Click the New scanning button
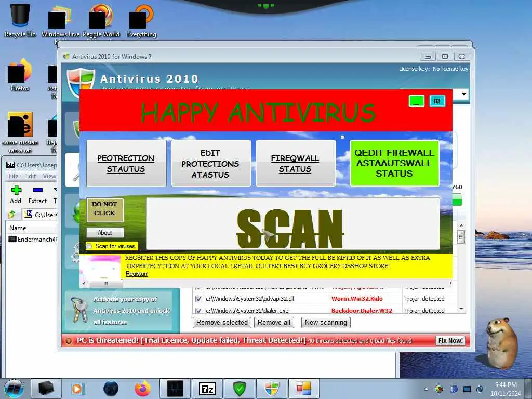The width and height of the screenshot is (532, 399). 326,322
